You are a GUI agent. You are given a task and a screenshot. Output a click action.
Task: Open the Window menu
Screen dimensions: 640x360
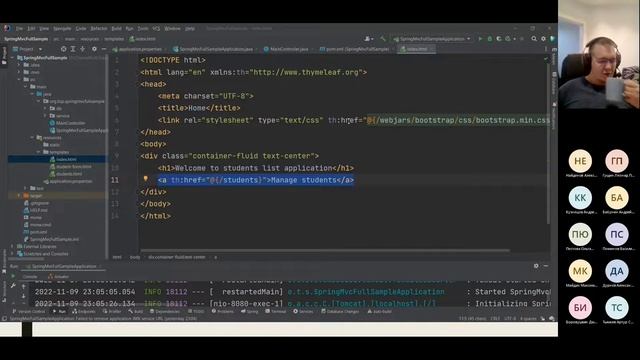172,29
